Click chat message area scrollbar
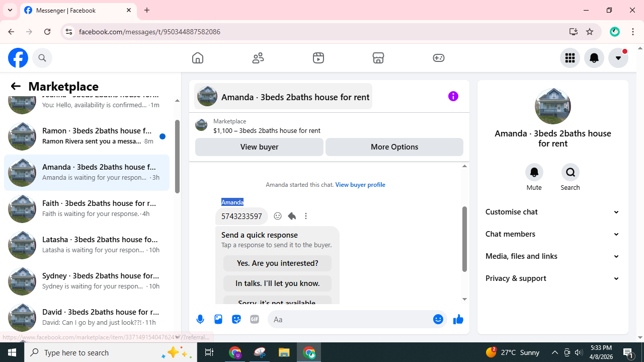 point(464,239)
